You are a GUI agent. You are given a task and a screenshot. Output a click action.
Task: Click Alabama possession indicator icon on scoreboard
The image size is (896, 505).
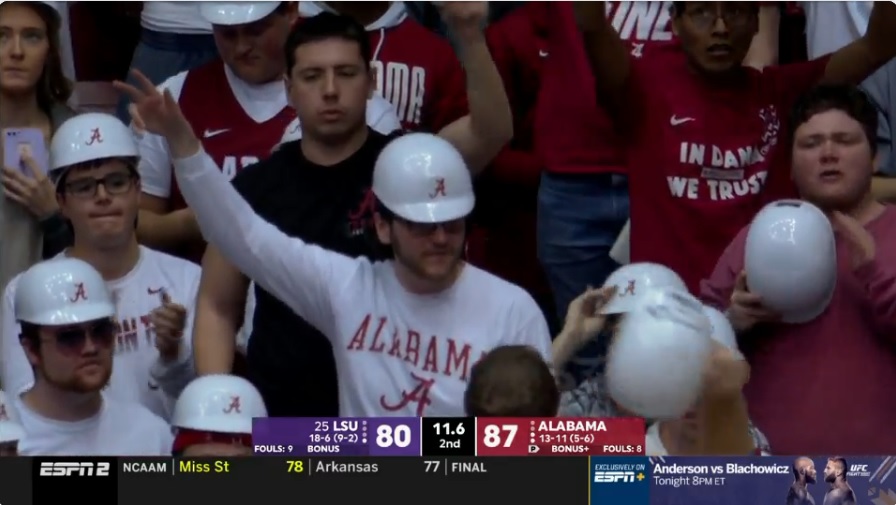(x=534, y=450)
